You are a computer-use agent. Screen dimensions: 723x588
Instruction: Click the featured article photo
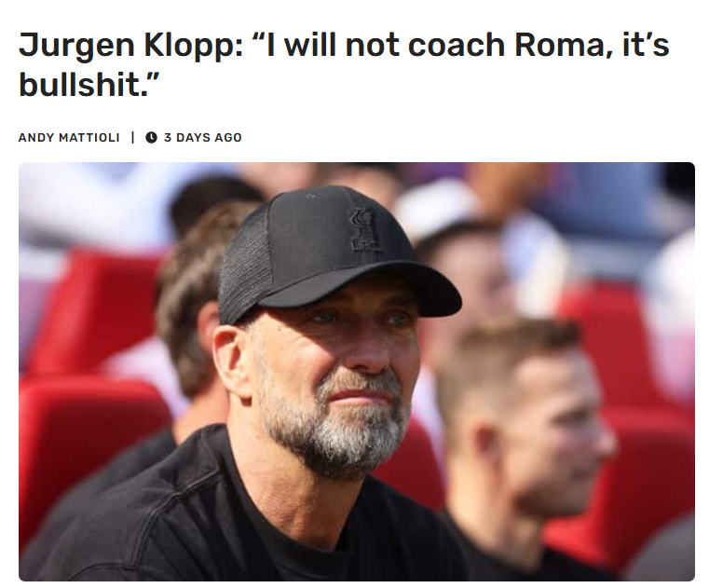tap(357, 371)
